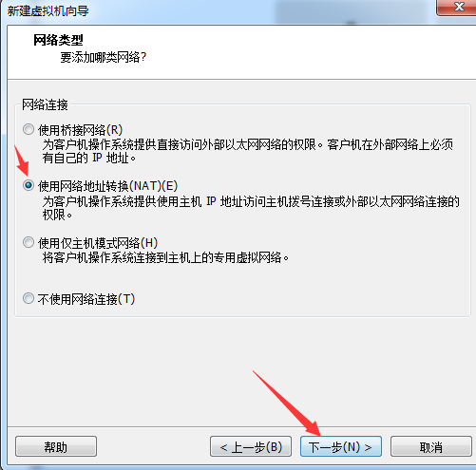Click the 网络连接 group box label
This screenshot has width=476, height=470.
(x=45, y=104)
